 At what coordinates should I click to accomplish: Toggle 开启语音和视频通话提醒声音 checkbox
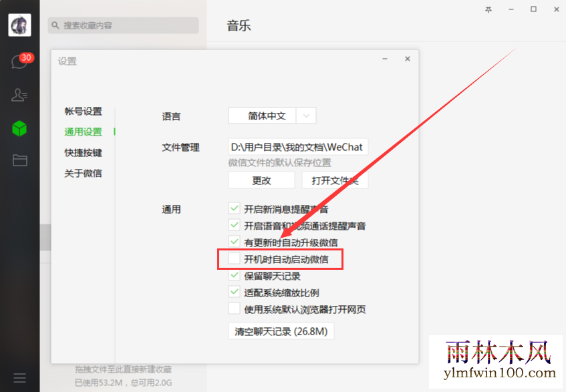tap(235, 225)
